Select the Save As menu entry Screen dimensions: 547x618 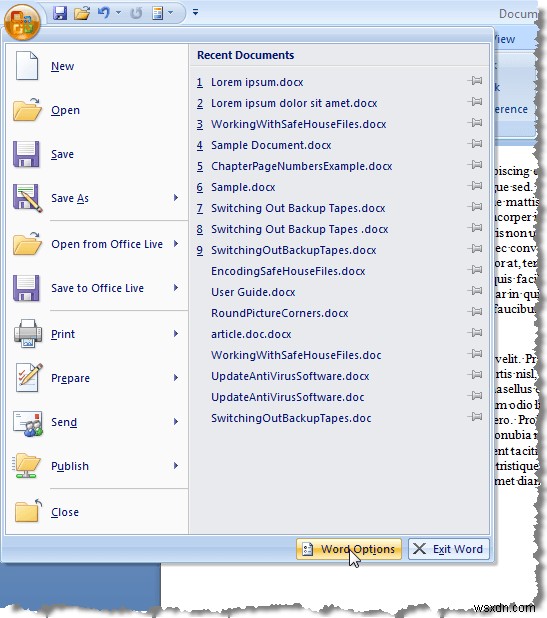pos(97,198)
